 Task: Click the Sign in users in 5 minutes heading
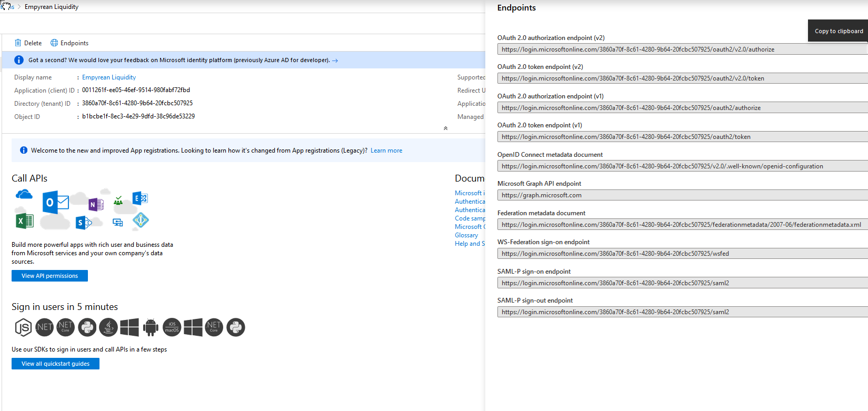click(x=65, y=307)
